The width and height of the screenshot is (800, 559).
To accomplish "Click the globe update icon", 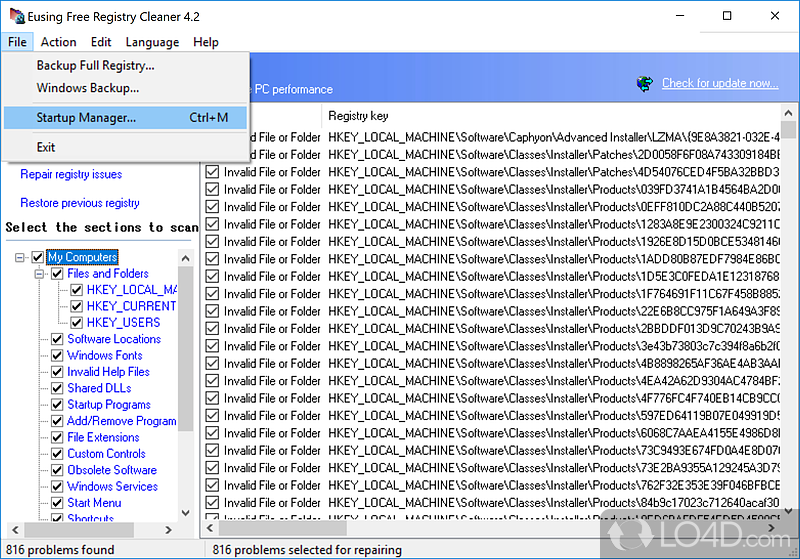I will tap(645, 83).
